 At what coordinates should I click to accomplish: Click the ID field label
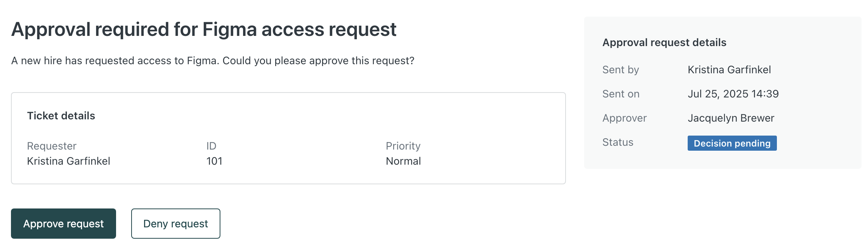click(x=211, y=146)
